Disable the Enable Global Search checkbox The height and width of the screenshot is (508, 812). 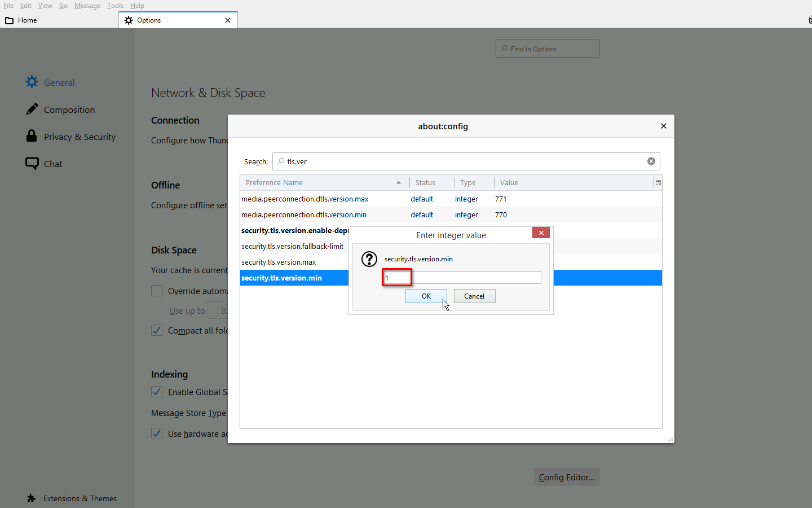click(x=157, y=392)
